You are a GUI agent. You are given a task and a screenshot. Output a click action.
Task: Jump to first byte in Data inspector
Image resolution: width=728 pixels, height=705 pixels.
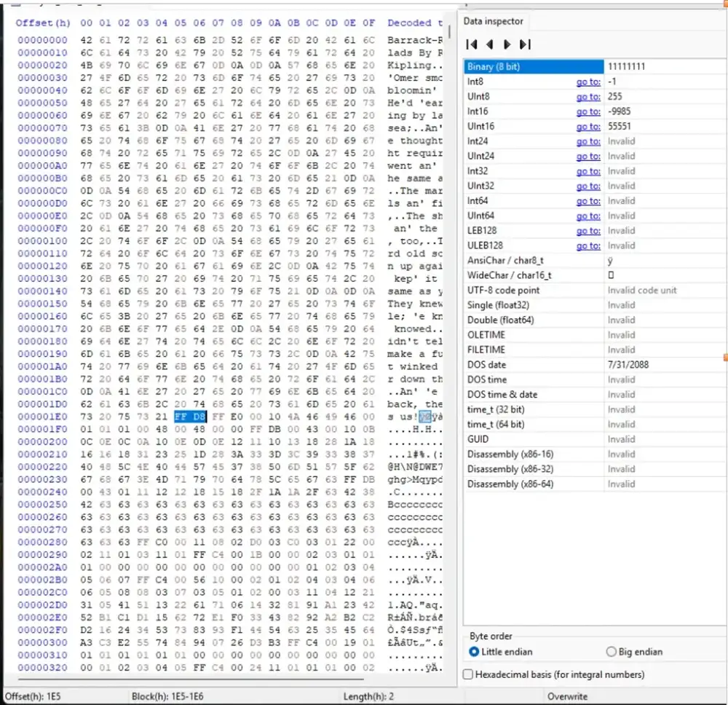(x=471, y=44)
